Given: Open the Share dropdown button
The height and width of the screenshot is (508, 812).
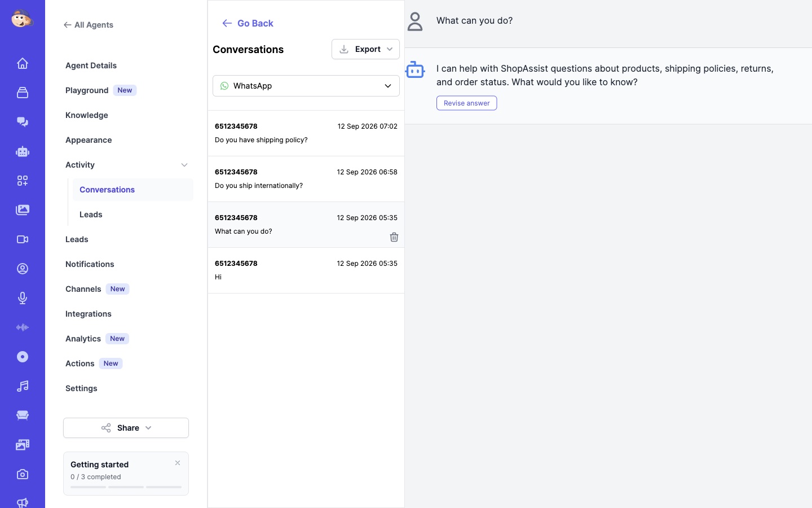Looking at the screenshot, I should pyautogui.click(x=126, y=428).
